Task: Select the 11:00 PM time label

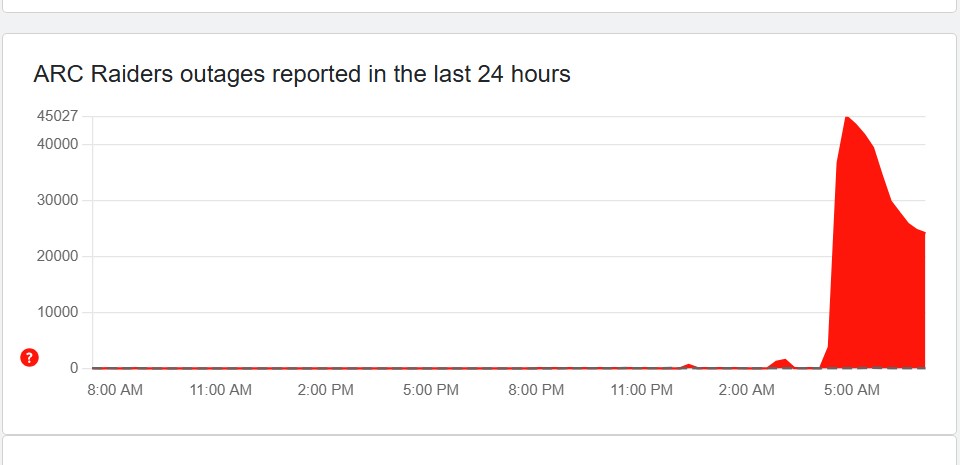Action: click(640, 390)
